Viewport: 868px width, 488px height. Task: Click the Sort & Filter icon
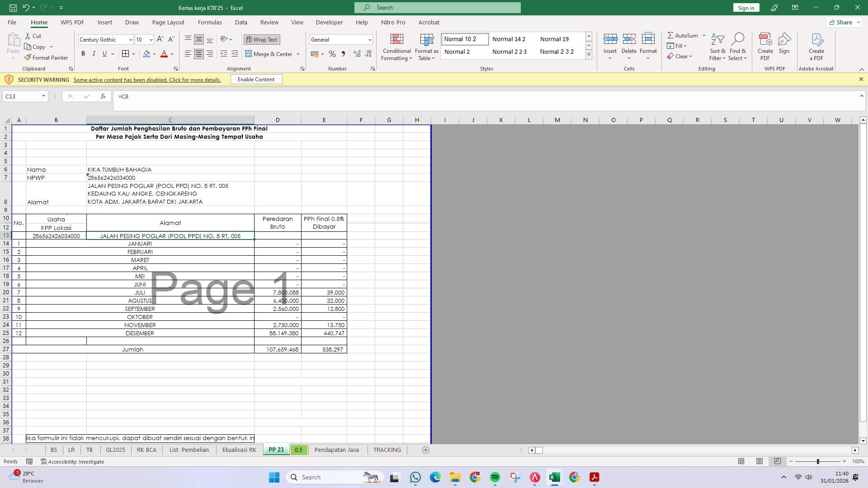[x=718, y=45]
